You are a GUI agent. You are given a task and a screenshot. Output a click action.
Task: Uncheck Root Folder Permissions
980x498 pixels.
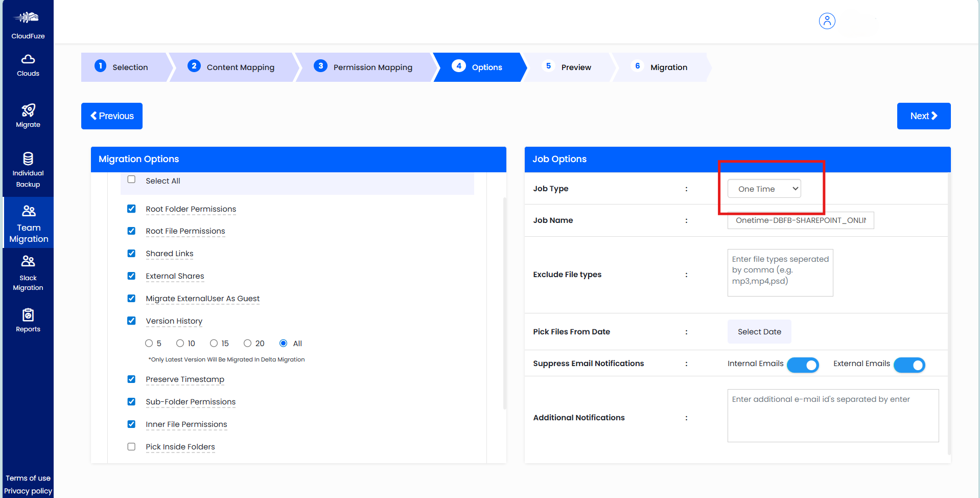[x=131, y=209]
